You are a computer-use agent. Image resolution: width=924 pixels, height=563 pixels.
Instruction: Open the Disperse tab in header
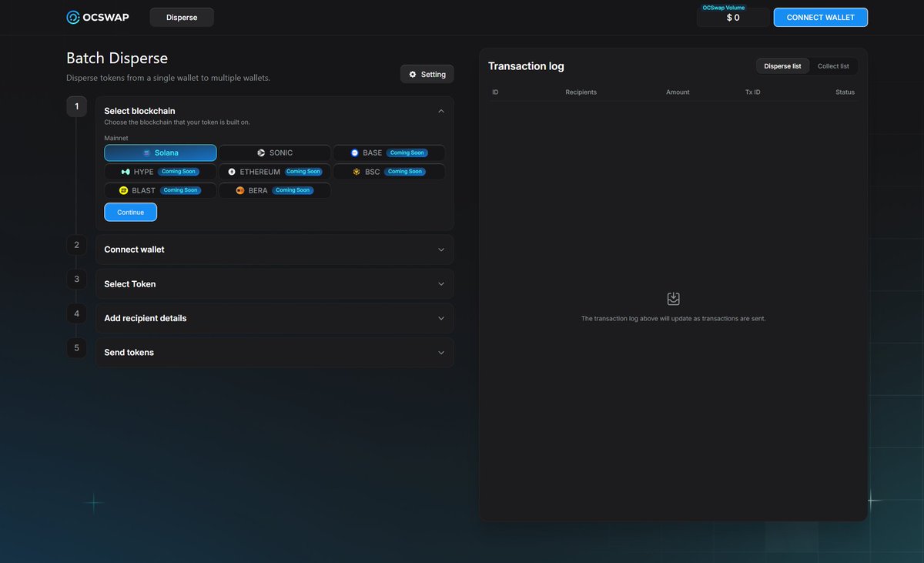tap(182, 17)
